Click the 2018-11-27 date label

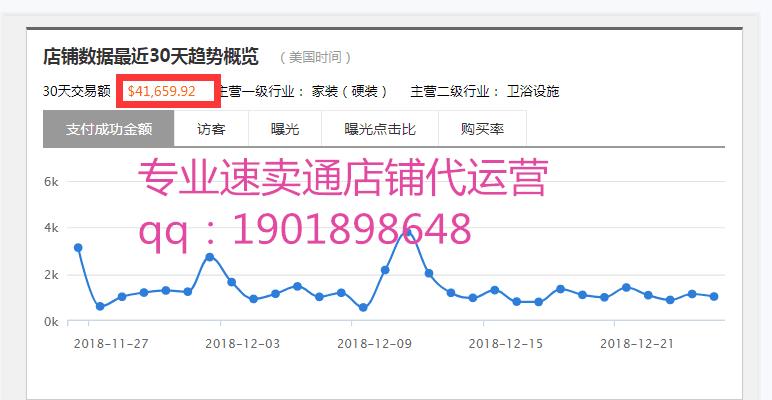[x=111, y=343]
